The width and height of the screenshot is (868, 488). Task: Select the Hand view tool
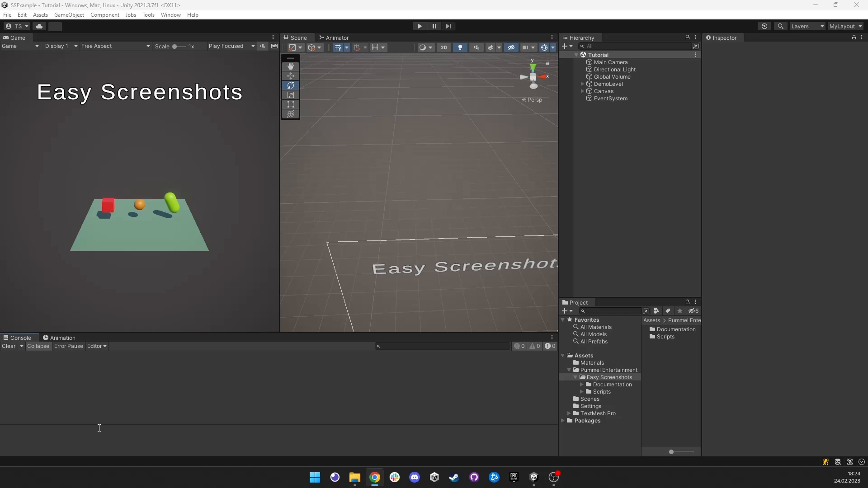291,66
